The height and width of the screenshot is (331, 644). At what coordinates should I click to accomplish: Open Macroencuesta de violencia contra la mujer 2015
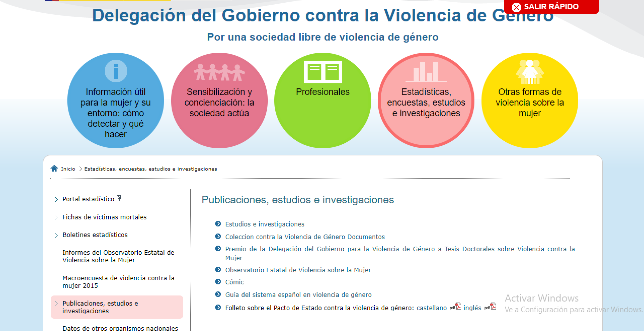pyautogui.click(x=118, y=282)
